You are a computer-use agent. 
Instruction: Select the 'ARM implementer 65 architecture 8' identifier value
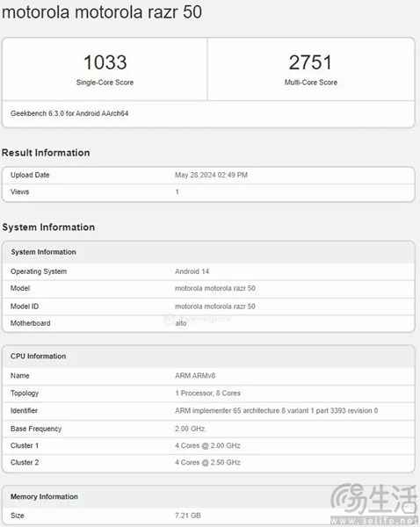(277, 410)
